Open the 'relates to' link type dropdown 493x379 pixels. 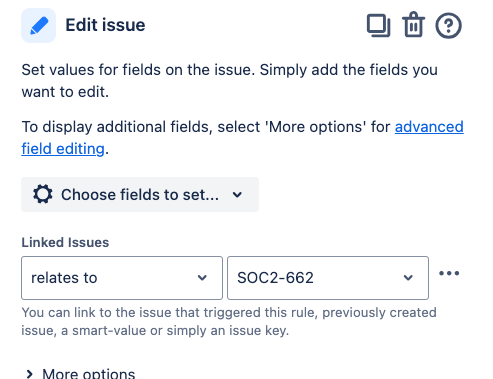click(122, 278)
